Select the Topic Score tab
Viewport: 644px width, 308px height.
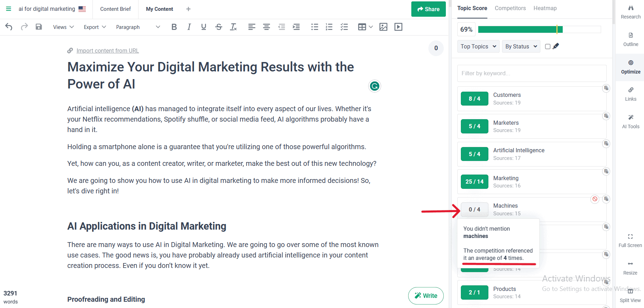pos(472,8)
